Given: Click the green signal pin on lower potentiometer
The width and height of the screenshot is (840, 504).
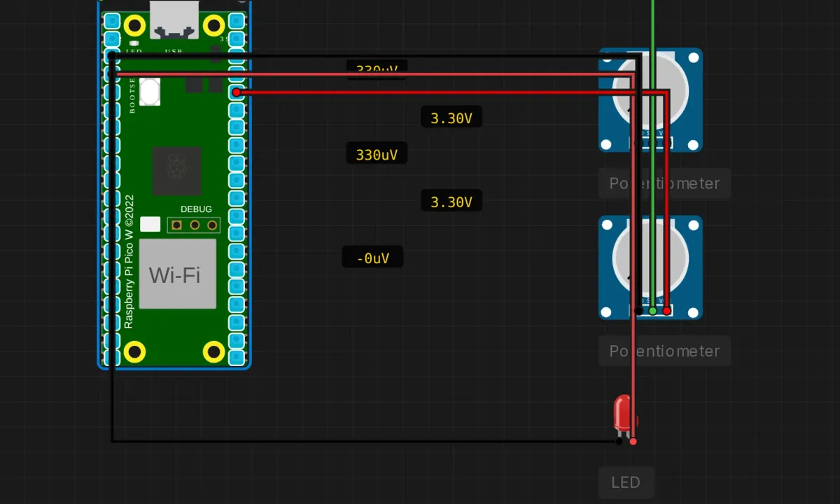Looking at the screenshot, I should click(x=652, y=311).
